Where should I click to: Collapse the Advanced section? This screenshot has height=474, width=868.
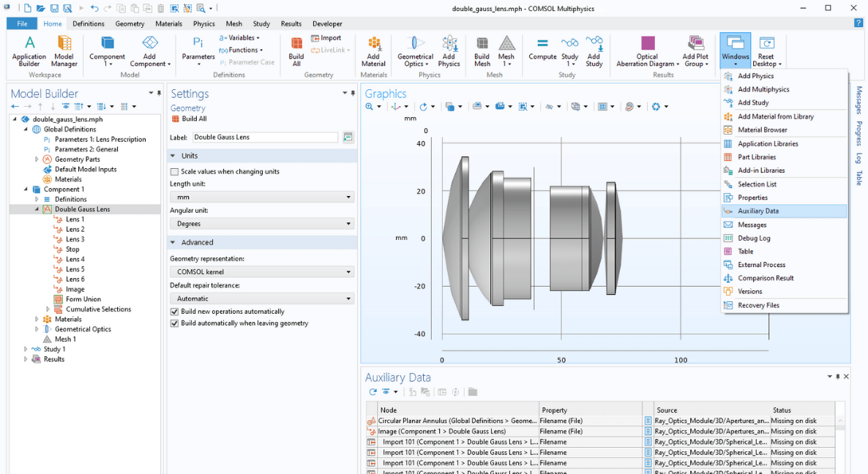(x=173, y=242)
